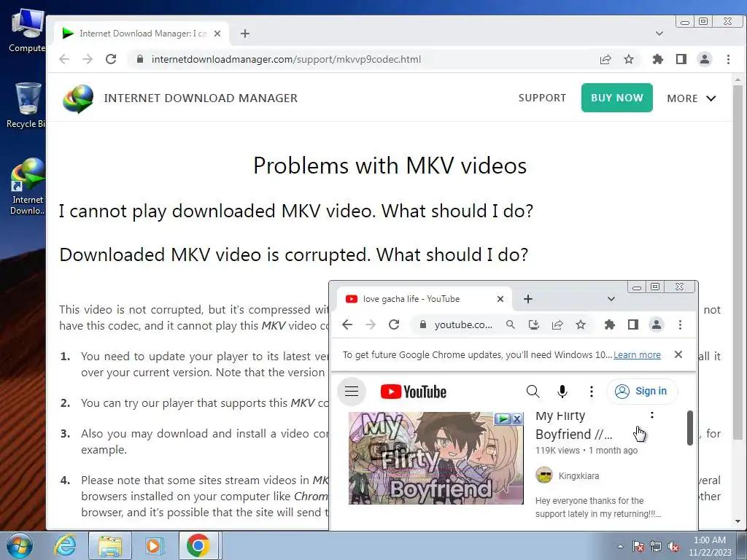Image resolution: width=747 pixels, height=560 pixels.
Task: Toggle side panel in YouTube browser window
Action: point(633,324)
